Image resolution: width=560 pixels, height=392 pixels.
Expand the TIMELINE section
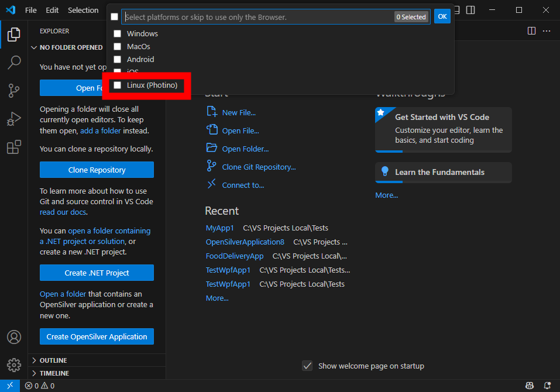click(x=97, y=373)
